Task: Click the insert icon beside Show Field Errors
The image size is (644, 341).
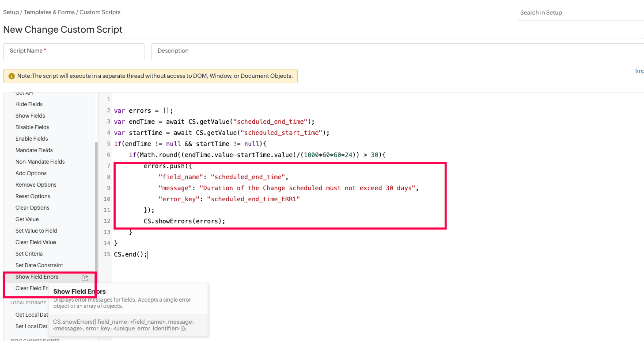Action: [x=85, y=278]
